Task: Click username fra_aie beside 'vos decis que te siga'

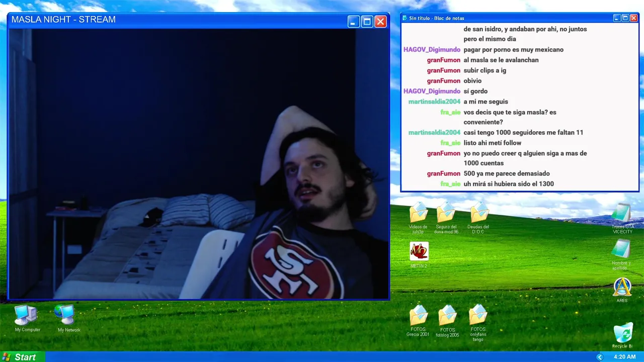Action: click(450, 112)
